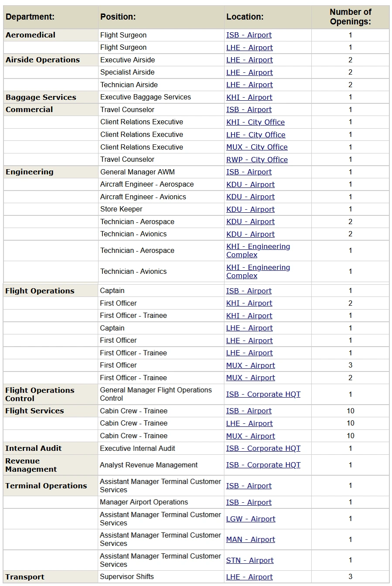This screenshot has width=392, height=586.
Task: Click LHE - Airport link for Executive Airside
Action: (249, 60)
